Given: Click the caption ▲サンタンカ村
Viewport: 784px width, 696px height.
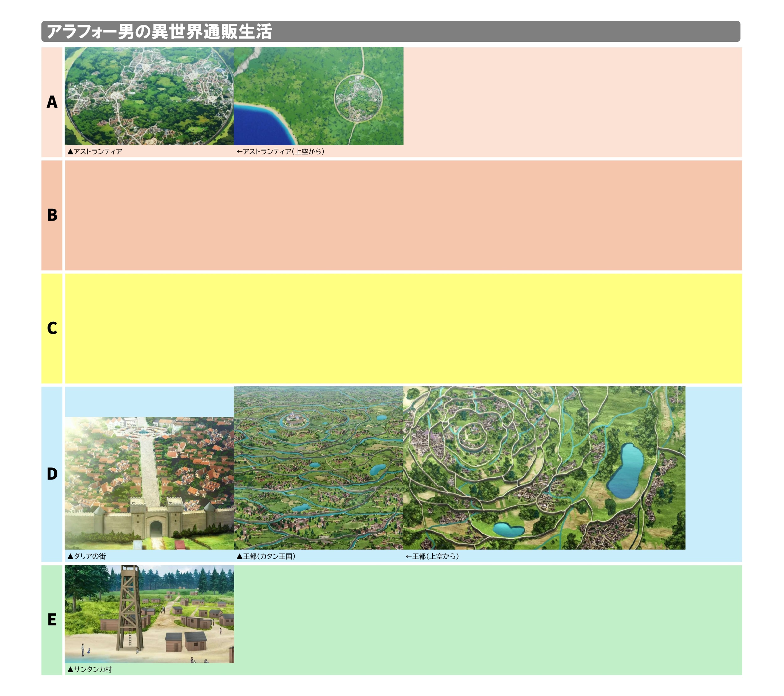Looking at the screenshot, I should [90, 670].
